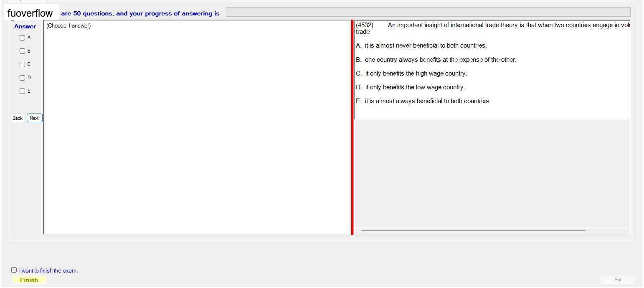644x288 pixels.
Task: Click the 'Answer' heading label
Action: [x=25, y=26]
